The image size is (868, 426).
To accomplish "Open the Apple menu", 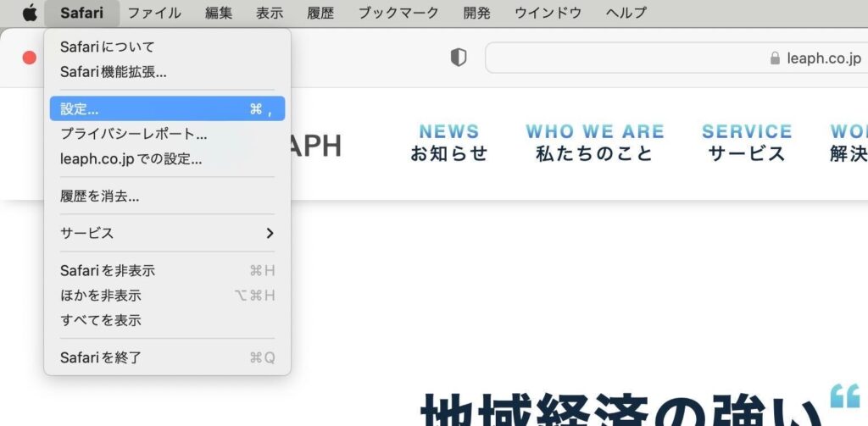I will pyautogui.click(x=30, y=13).
